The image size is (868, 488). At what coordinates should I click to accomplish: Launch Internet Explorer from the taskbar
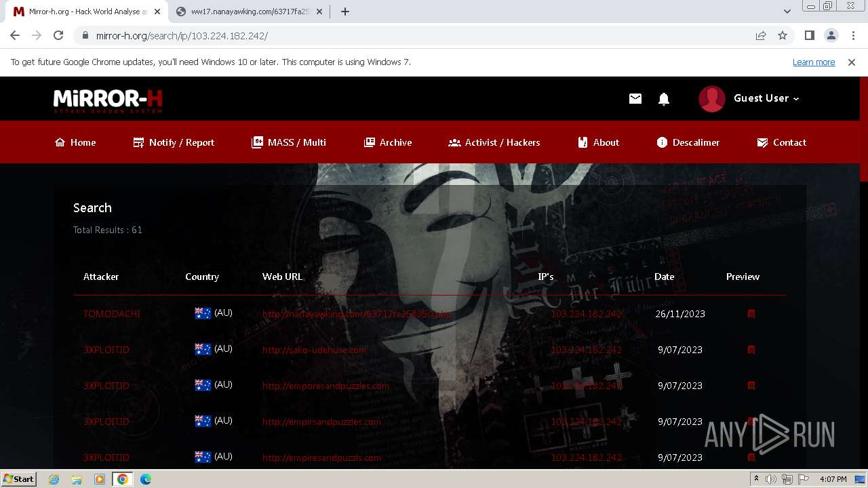54,479
